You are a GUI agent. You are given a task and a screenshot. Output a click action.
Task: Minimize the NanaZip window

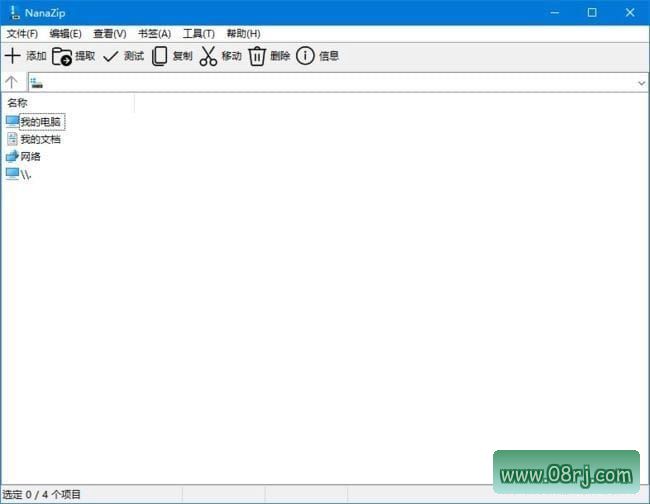click(x=555, y=12)
